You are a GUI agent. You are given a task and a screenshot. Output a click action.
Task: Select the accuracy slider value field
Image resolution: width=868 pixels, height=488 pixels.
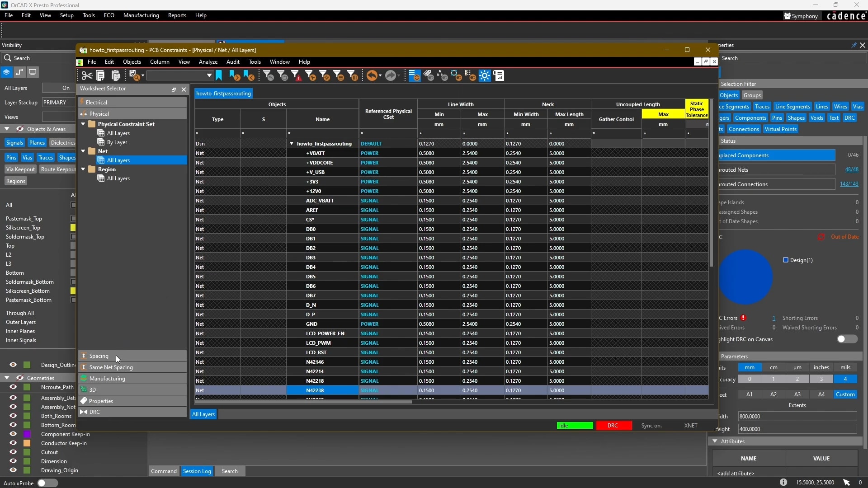(x=845, y=380)
